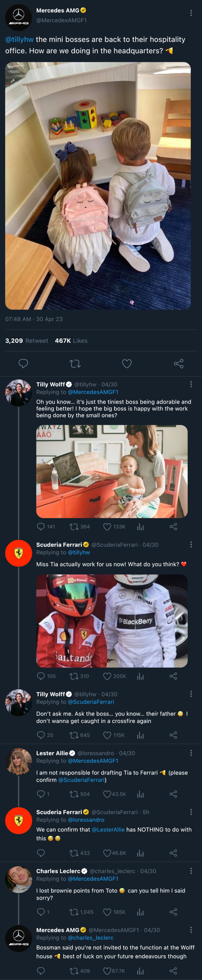Show the 3,209 Retweet list
Viewport: 202px width, 980px height.
pos(27,341)
